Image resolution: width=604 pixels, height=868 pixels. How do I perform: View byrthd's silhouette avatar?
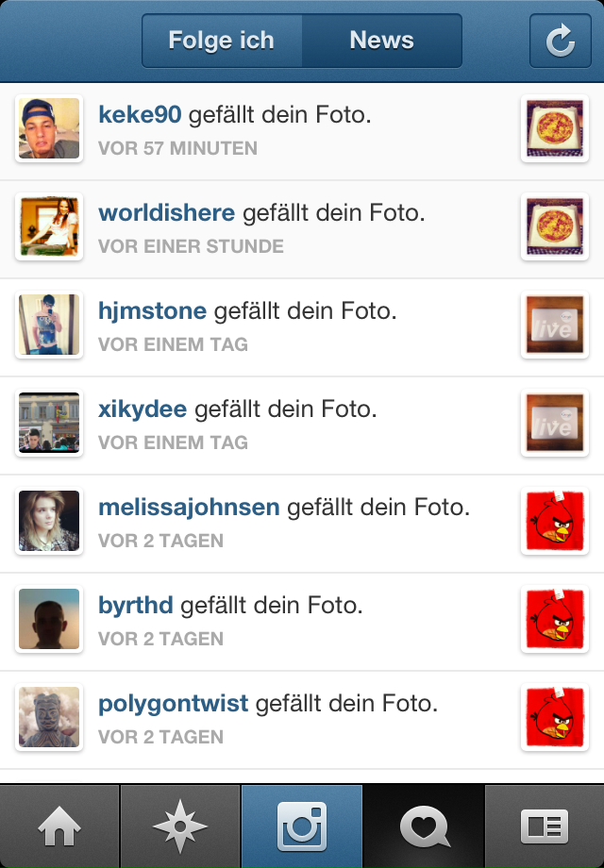[49, 619]
